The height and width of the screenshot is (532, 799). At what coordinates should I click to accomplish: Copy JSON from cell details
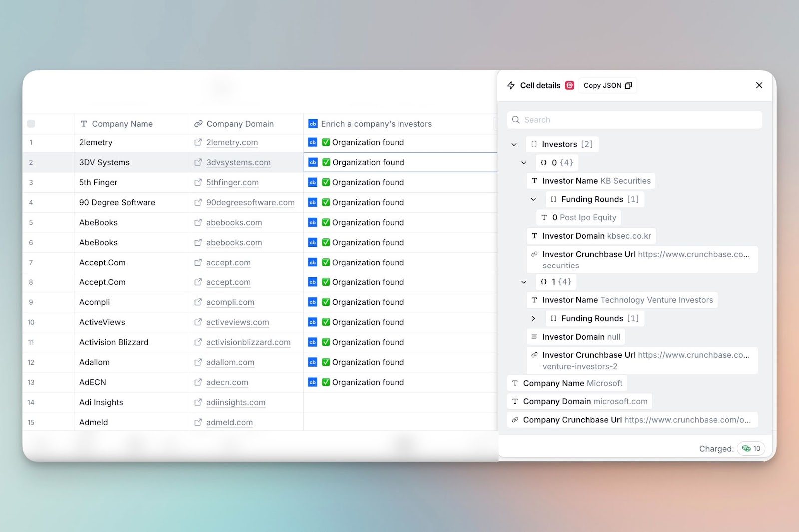[608, 85]
